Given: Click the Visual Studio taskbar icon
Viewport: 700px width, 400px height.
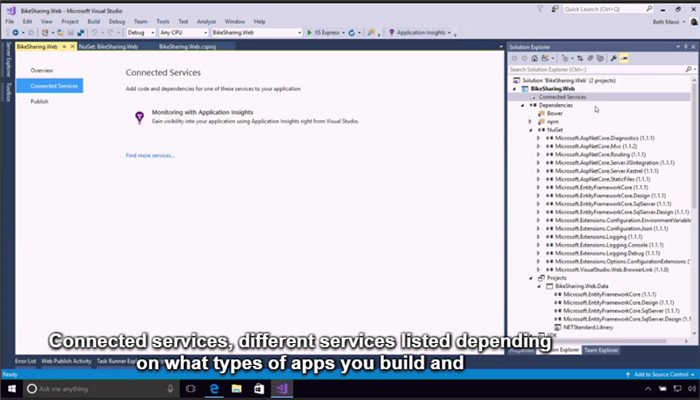Looking at the screenshot, I should click(282, 388).
